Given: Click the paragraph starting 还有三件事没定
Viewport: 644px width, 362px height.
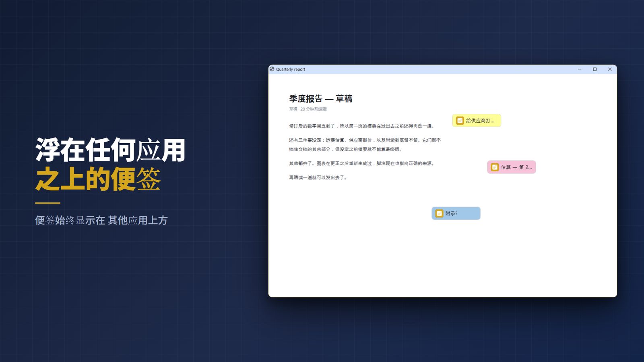Looking at the screenshot, I should pyautogui.click(x=365, y=145).
